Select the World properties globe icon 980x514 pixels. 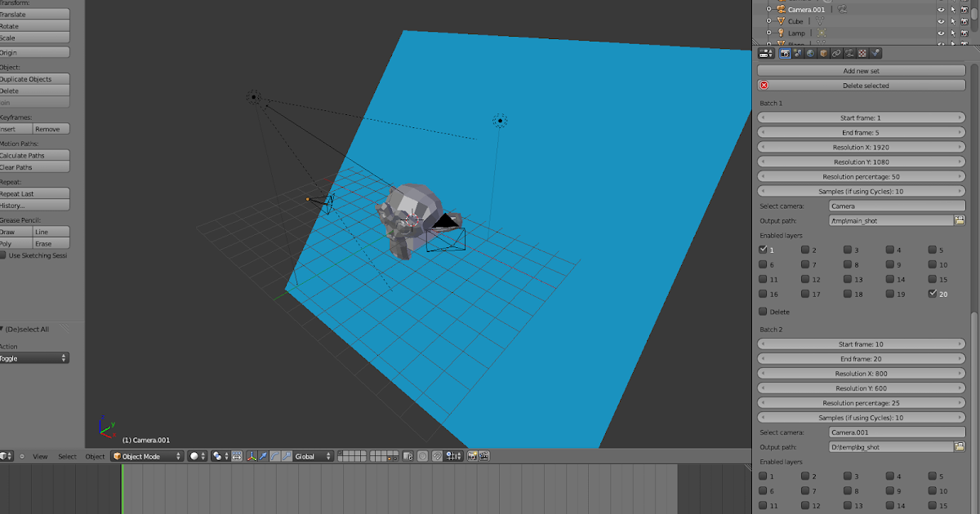click(810, 52)
